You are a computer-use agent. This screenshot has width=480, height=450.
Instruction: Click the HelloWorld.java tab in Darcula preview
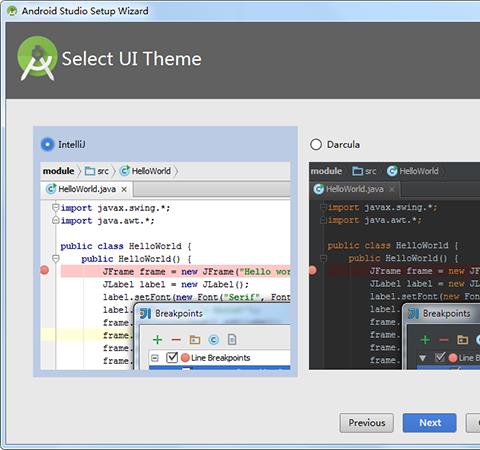[x=355, y=189]
